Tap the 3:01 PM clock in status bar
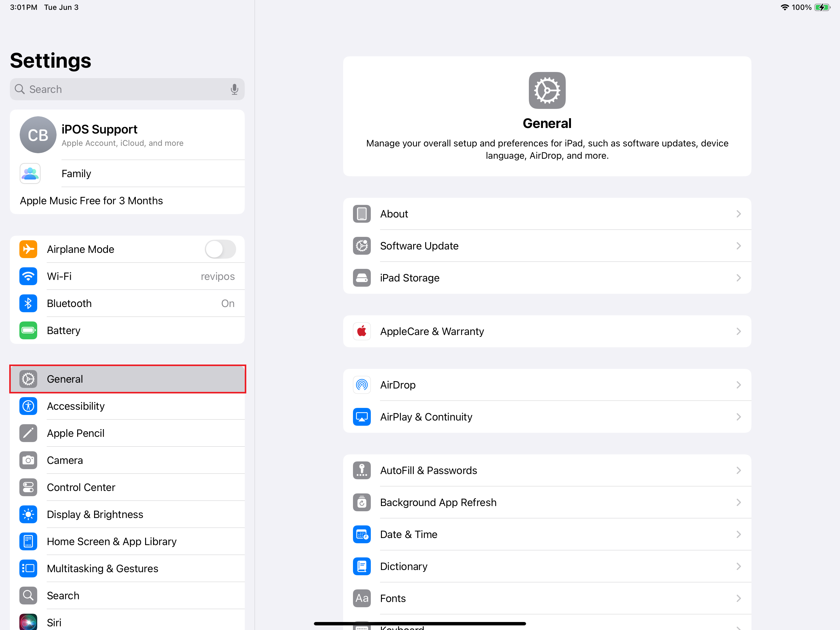The height and width of the screenshot is (630, 840). click(24, 7)
